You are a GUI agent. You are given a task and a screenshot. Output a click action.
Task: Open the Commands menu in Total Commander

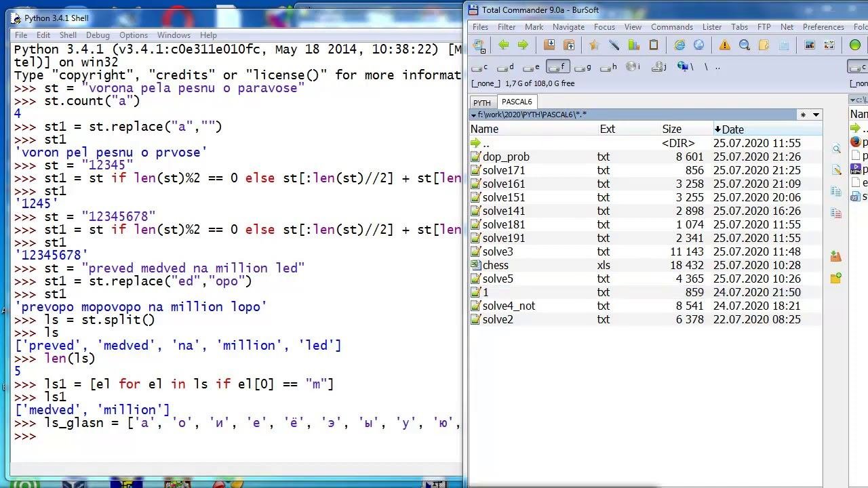coord(671,27)
